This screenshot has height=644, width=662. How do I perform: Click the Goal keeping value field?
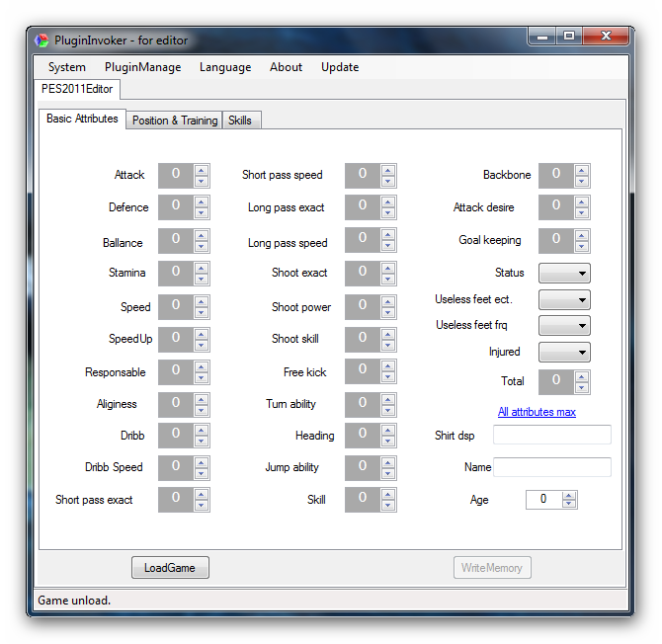(556, 241)
